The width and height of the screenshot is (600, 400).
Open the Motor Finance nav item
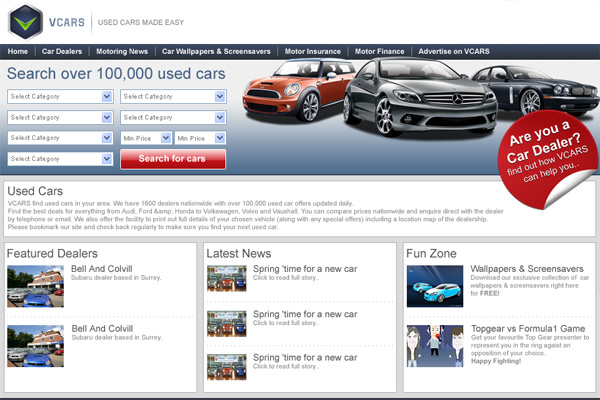tap(379, 51)
